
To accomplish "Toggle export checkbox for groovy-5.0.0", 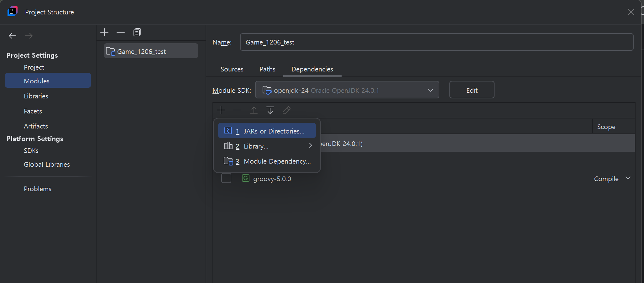I will point(226,178).
